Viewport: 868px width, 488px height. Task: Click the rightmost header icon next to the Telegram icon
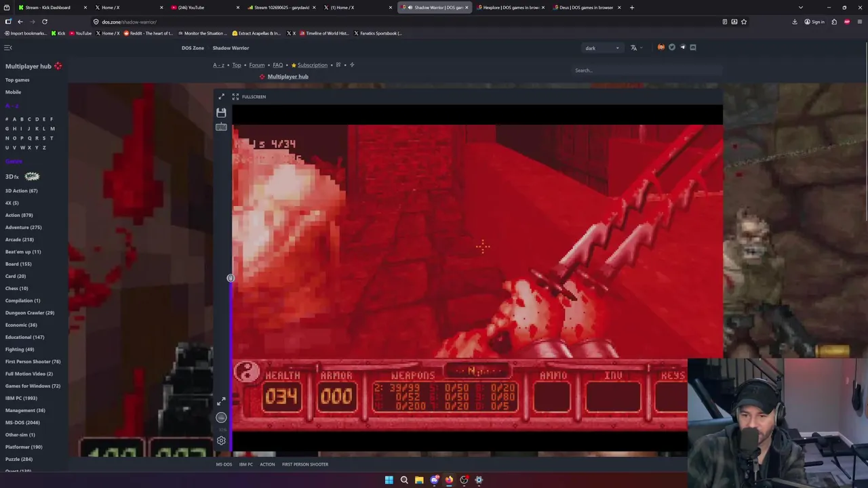(693, 47)
